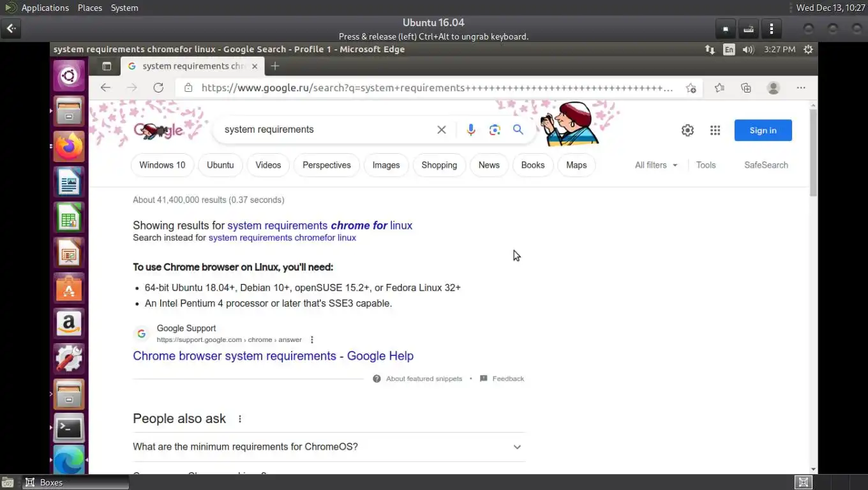Screen dimensions: 868x490
Task: Clear the Google search box with X
Action: (x=441, y=130)
